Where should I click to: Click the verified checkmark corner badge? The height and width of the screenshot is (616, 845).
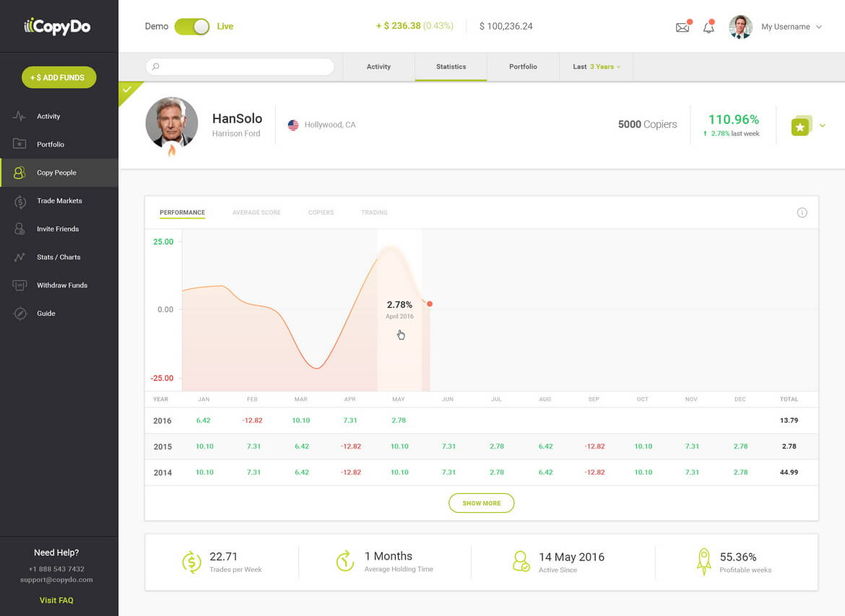click(127, 90)
